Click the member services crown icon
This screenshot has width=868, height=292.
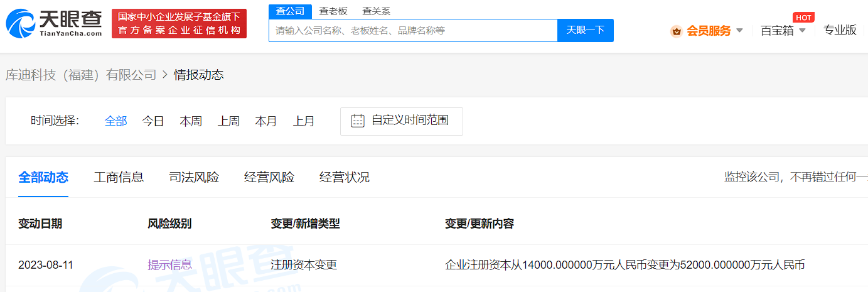coord(677,31)
